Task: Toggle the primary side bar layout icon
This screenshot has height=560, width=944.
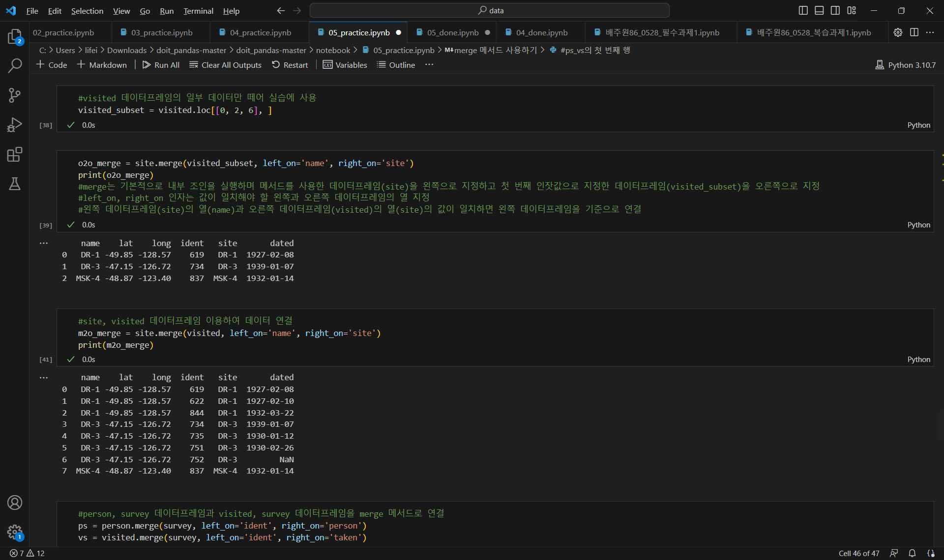Action: [803, 10]
